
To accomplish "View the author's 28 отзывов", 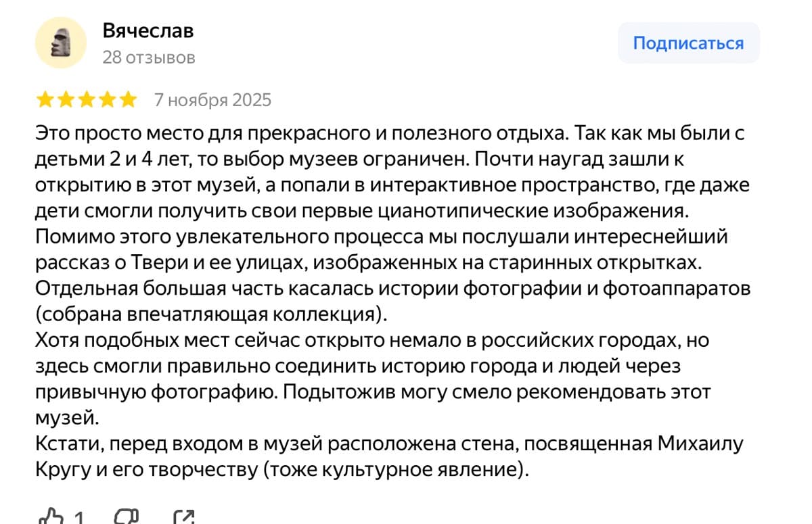I will click(149, 57).
